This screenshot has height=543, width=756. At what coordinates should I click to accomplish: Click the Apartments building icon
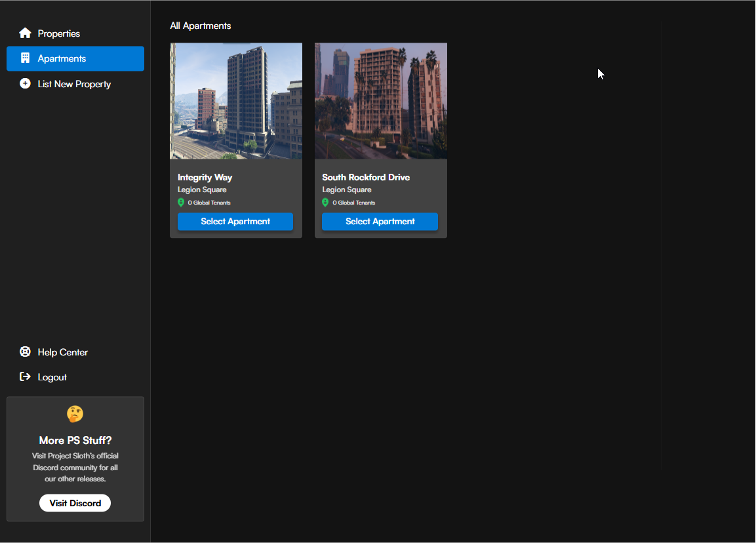click(x=25, y=58)
